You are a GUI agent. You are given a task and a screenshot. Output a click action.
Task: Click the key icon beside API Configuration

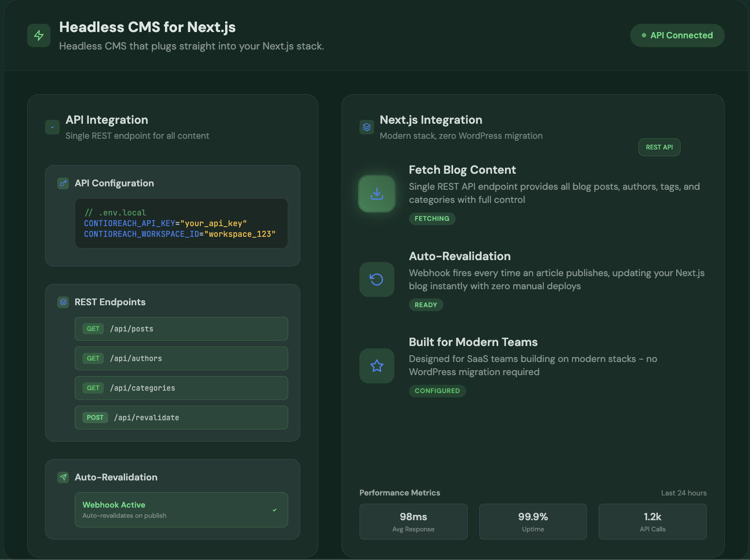point(63,183)
